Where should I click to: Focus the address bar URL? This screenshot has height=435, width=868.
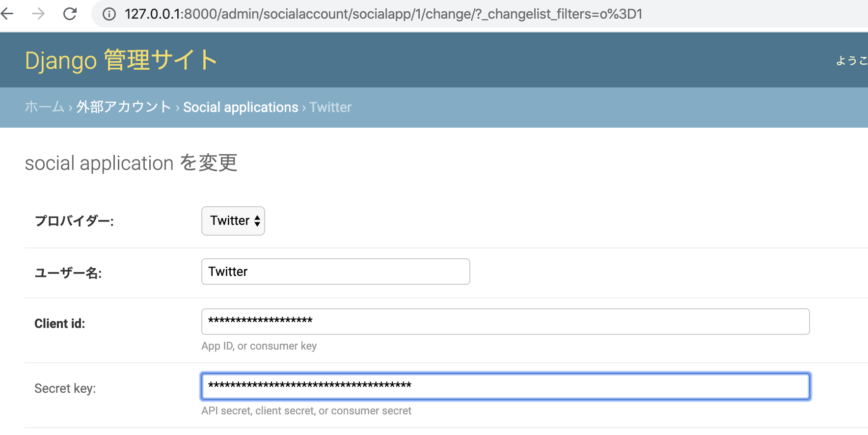point(383,14)
